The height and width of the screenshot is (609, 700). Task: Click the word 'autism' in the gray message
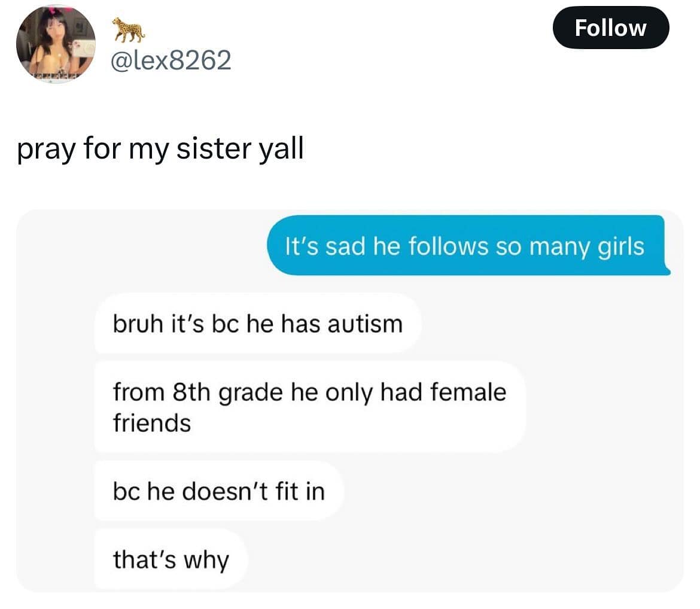point(365,324)
